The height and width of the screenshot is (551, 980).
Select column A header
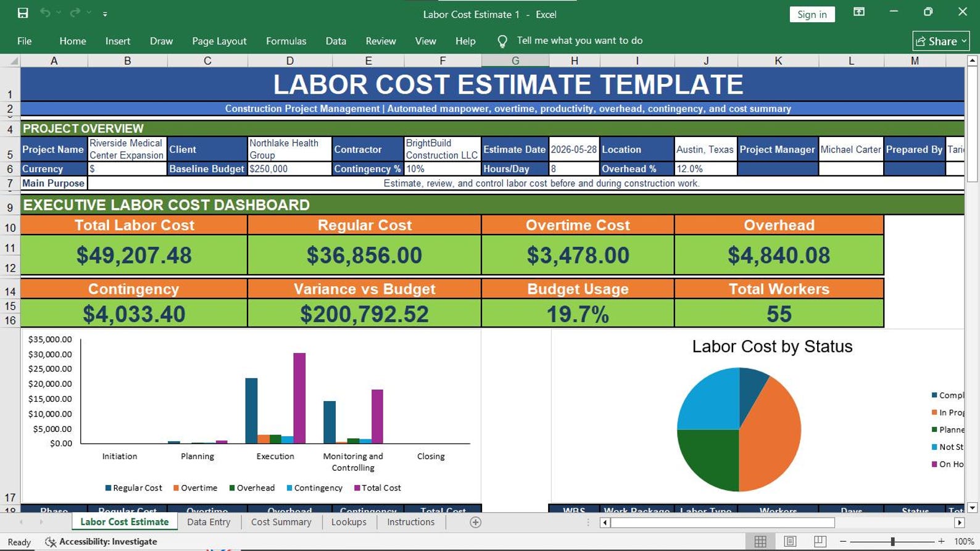click(54, 60)
